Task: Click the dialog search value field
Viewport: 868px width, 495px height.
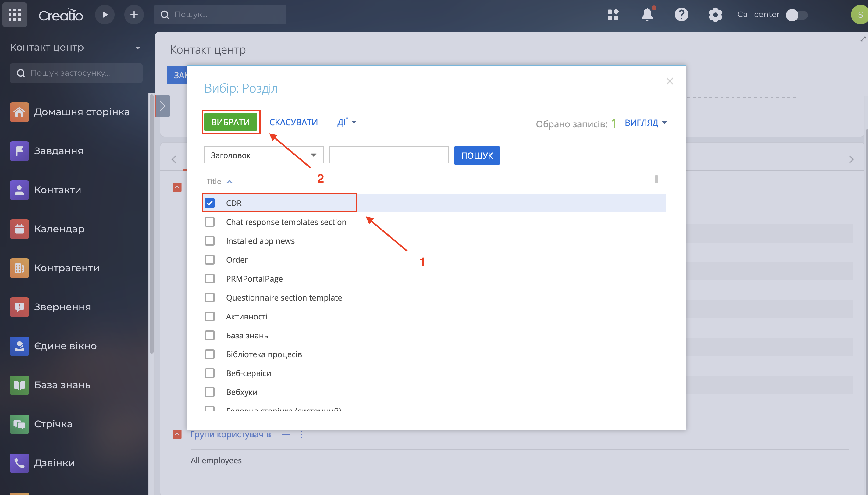Action: [x=389, y=155]
